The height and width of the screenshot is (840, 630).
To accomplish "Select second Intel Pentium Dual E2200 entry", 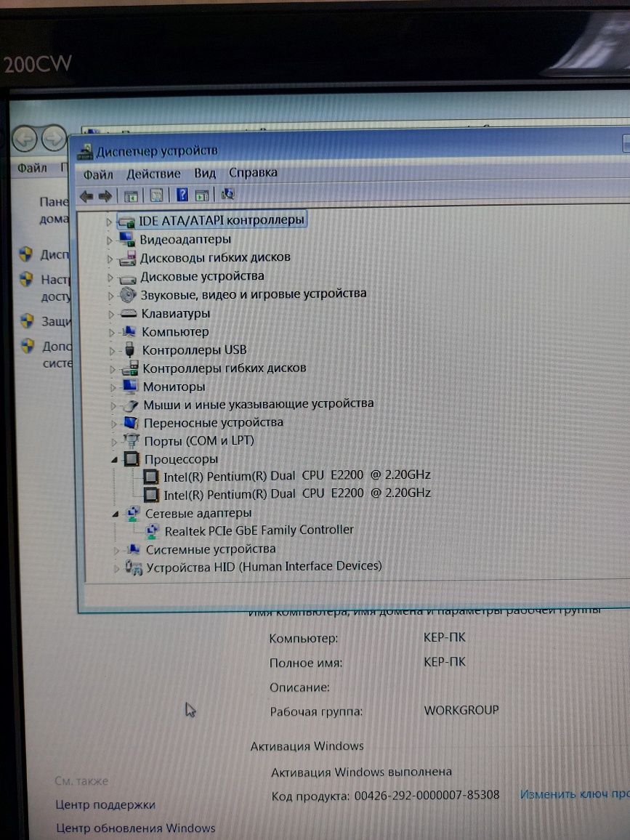I will [296, 493].
